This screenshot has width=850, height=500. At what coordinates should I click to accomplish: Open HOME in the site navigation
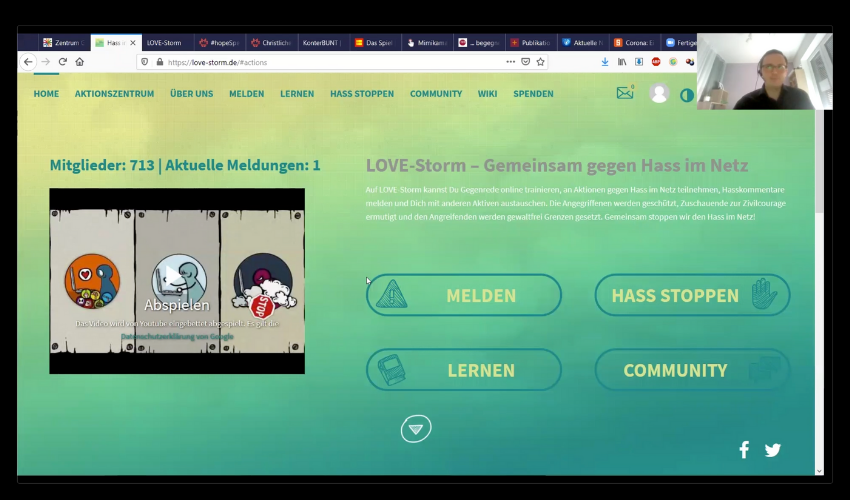(x=46, y=94)
